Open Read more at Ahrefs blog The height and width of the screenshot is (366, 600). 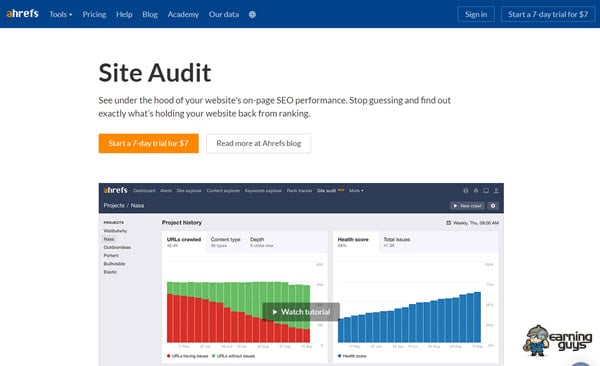(259, 143)
